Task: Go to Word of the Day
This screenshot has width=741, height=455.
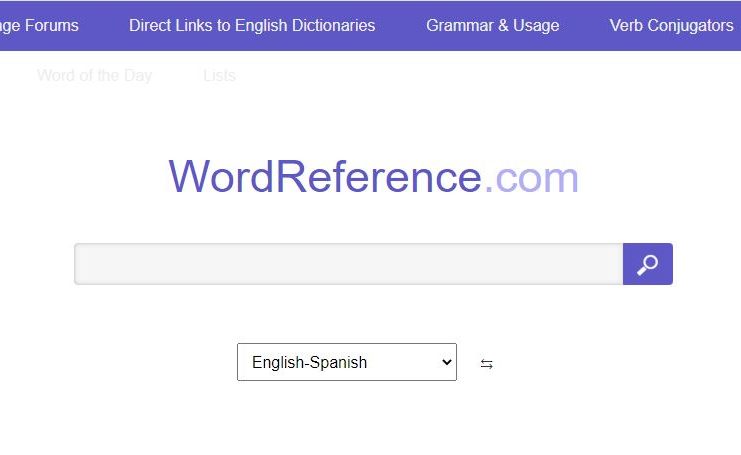Action: pos(94,75)
